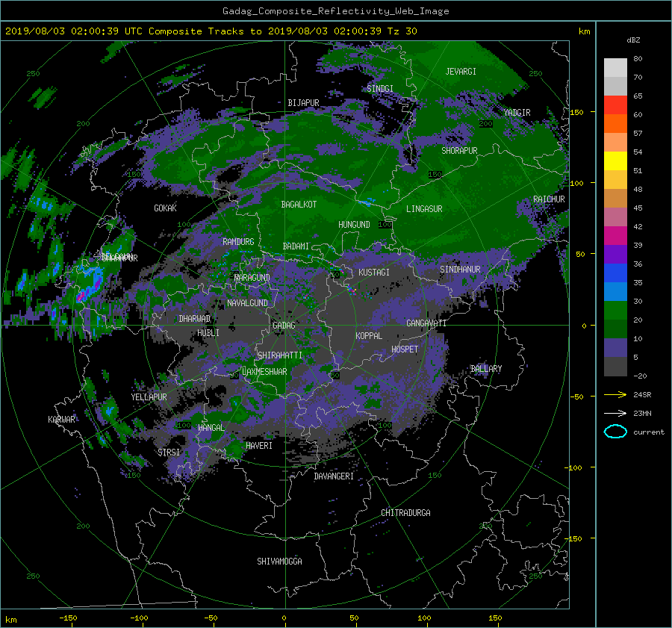The image size is (672, 628).
Task: Select the dark gray -20 to 5 dBZ band
Action: (615, 366)
